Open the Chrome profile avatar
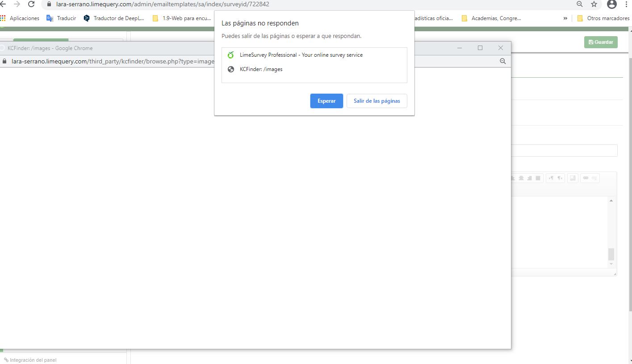 click(611, 4)
